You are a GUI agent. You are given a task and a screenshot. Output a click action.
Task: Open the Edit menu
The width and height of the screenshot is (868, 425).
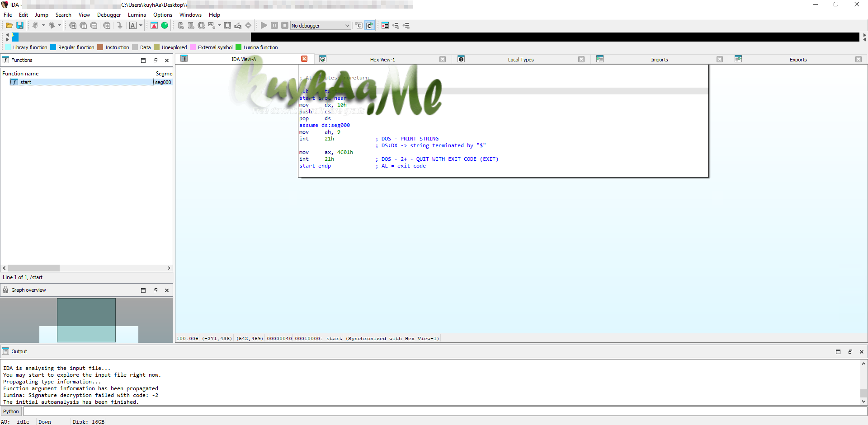pyautogui.click(x=24, y=15)
